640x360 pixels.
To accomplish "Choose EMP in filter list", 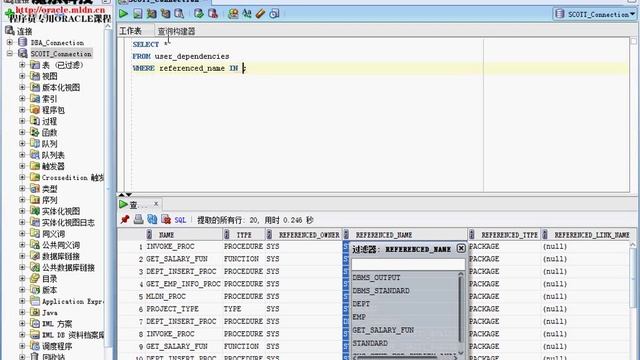I will 359,317.
